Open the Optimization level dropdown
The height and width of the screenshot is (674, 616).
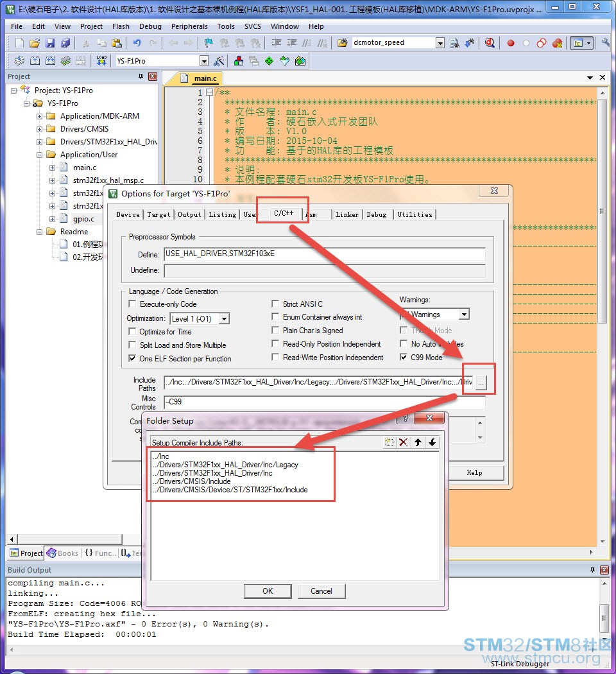click(x=224, y=318)
